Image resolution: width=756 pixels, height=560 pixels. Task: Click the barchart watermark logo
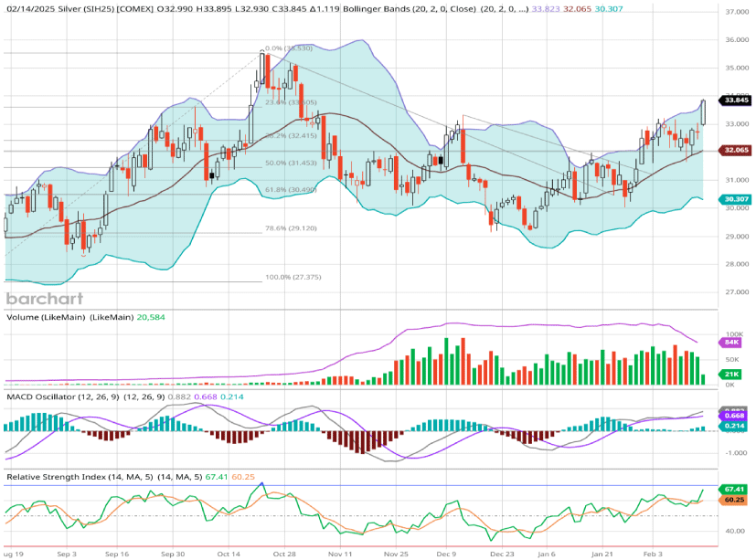click(x=45, y=298)
